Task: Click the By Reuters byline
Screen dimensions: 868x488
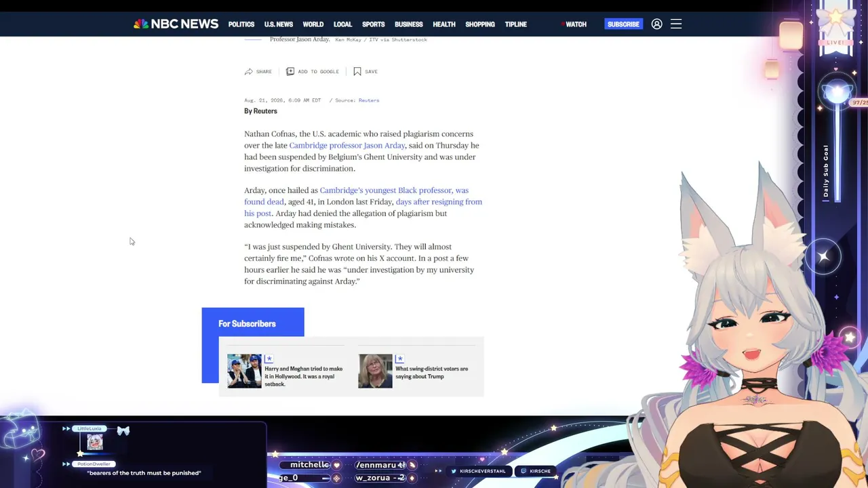Action: pyautogui.click(x=260, y=111)
